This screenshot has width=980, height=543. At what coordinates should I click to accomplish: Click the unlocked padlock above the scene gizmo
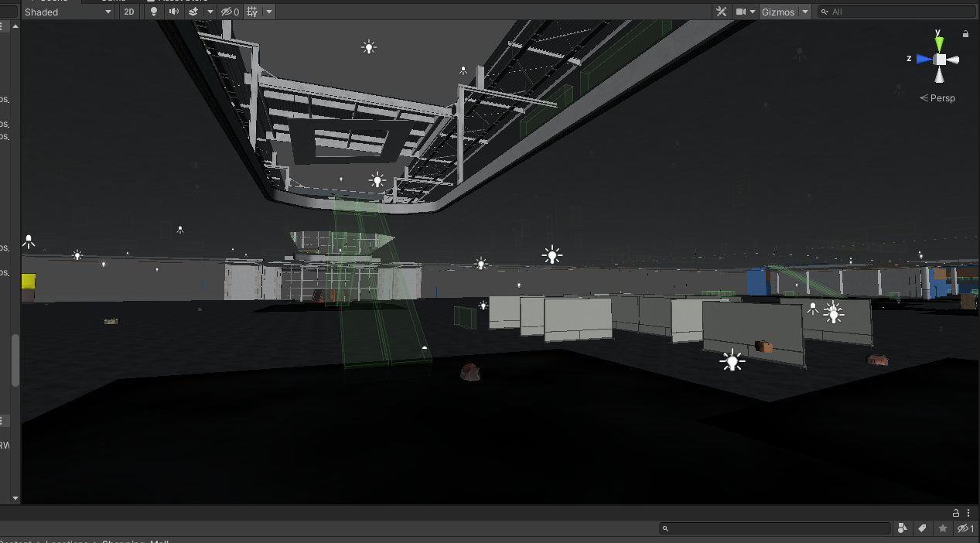[x=965, y=34]
